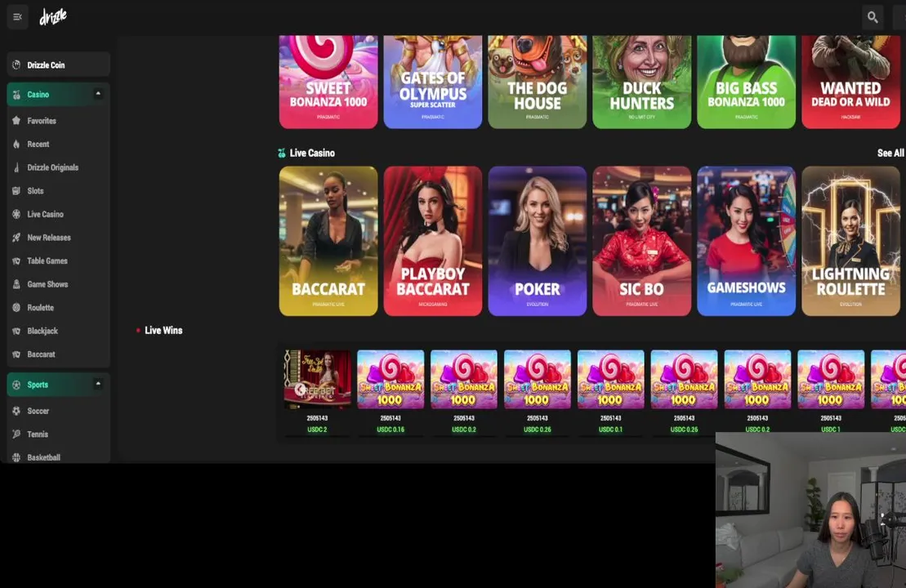Open Sweet Bonanza win showing USDC 0.16
Screen dimensions: 906x588
click(x=391, y=379)
